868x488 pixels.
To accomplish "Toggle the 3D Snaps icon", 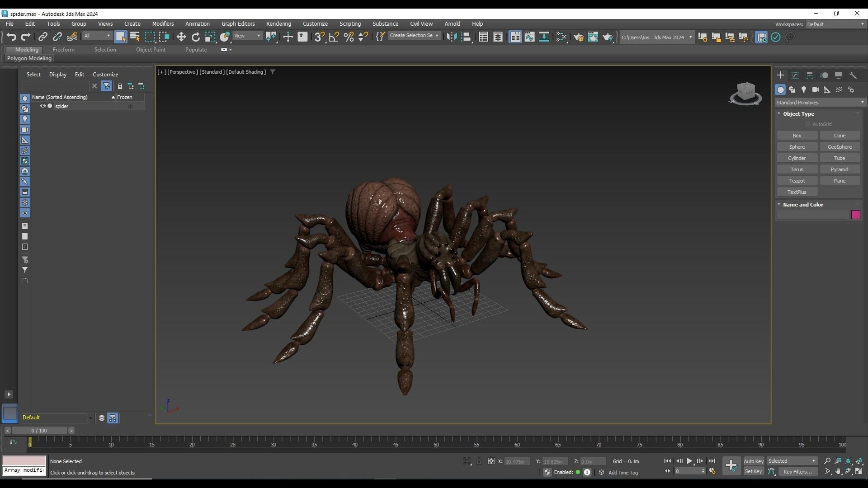I will coord(320,37).
